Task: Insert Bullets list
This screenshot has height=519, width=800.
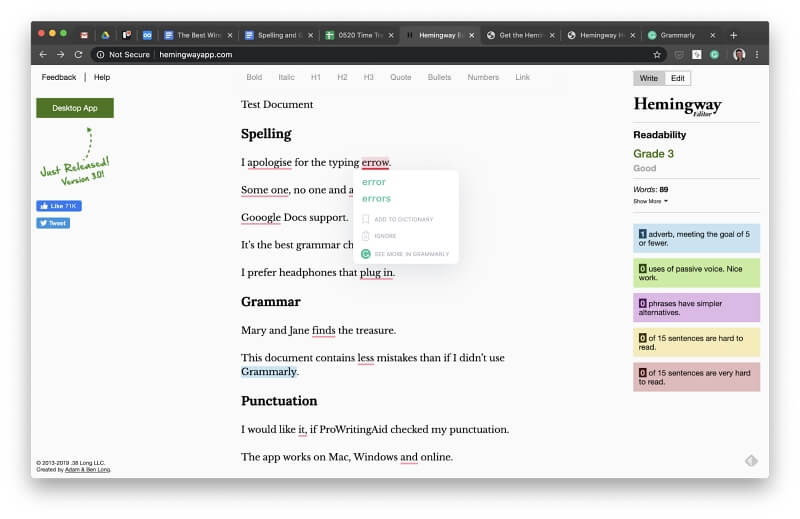Action: (439, 77)
